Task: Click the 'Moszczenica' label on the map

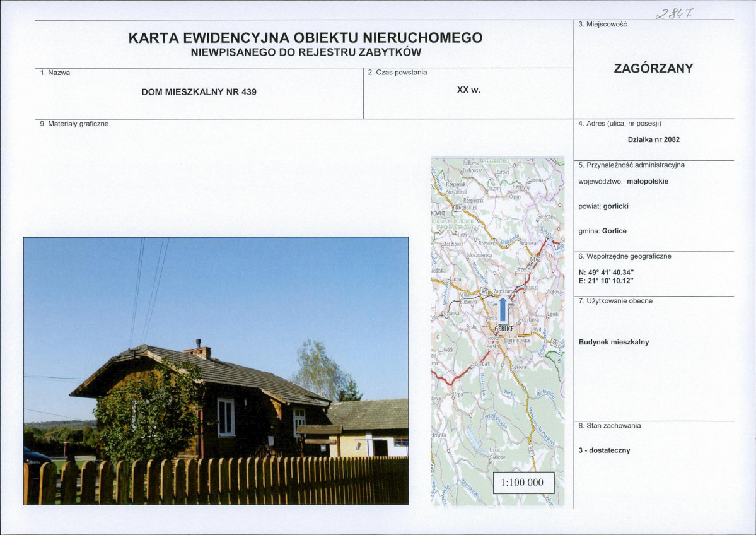Action: pyautogui.click(x=479, y=255)
